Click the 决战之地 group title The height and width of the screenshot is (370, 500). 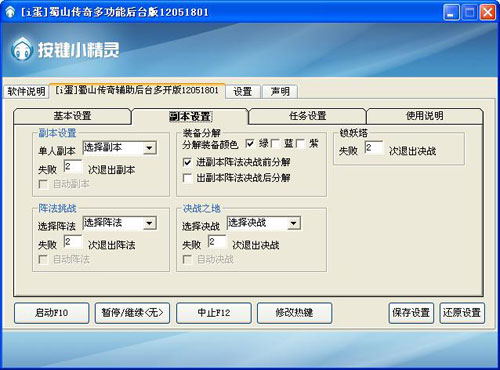(201, 209)
